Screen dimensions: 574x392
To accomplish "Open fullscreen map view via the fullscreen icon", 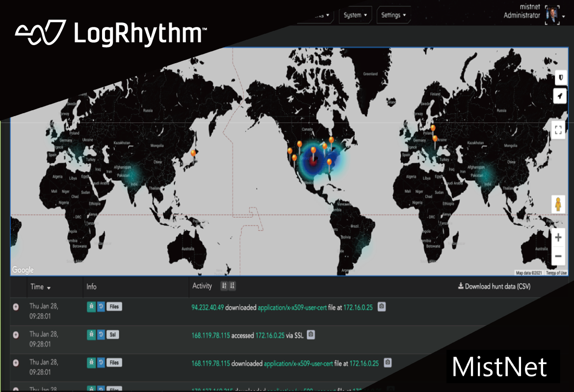I will [x=558, y=130].
